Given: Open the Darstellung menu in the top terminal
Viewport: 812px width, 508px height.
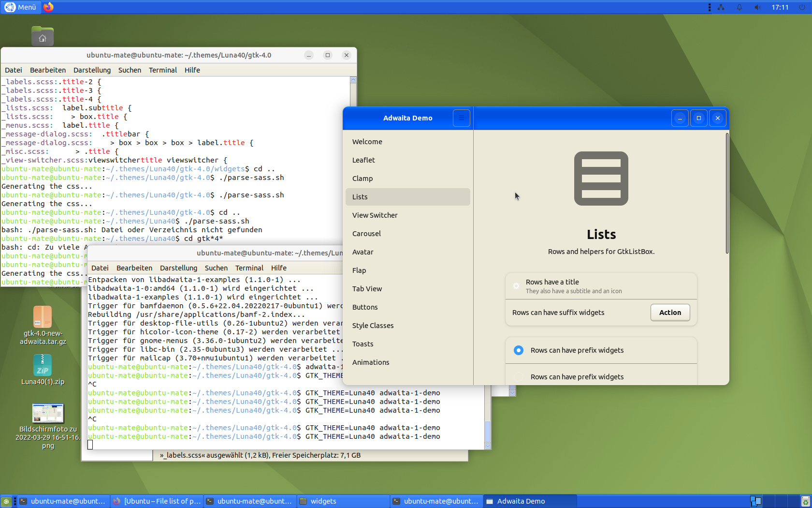Looking at the screenshot, I should (92, 70).
